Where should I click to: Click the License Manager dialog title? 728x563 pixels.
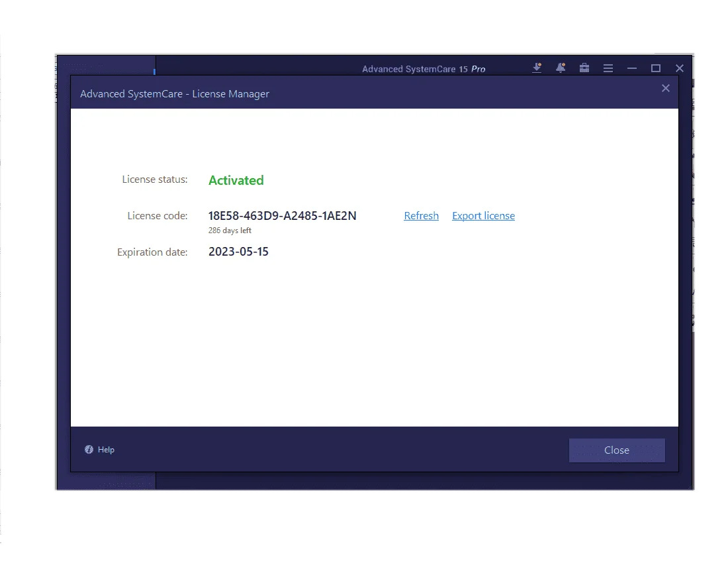click(x=175, y=94)
